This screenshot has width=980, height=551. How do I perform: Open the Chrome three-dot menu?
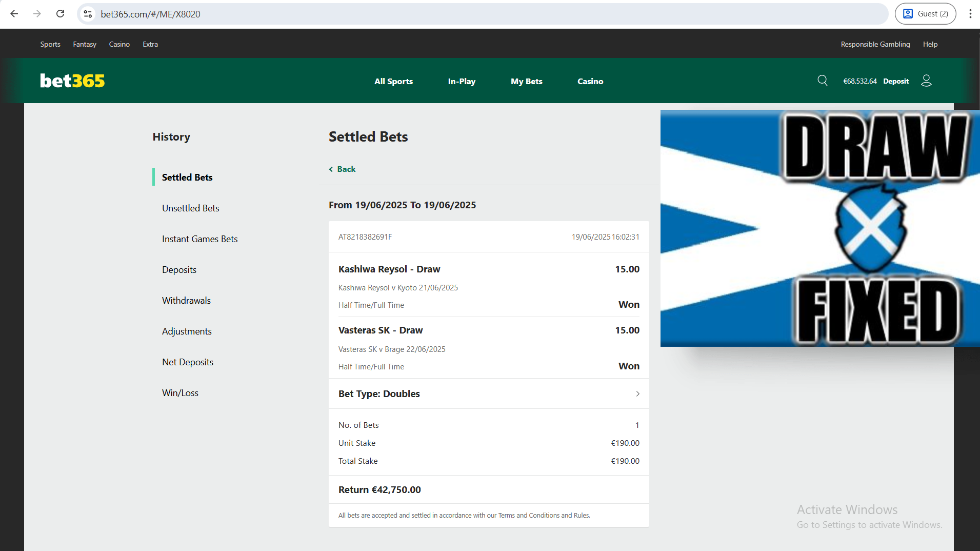(x=970, y=14)
